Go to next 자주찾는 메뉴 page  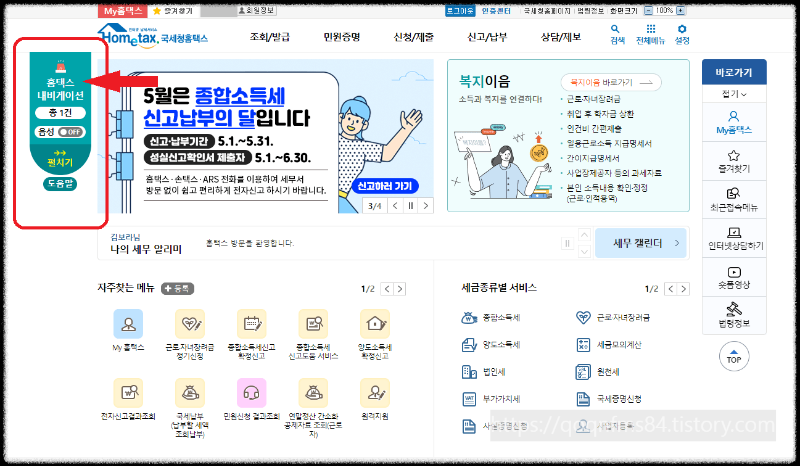pyautogui.click(x=400, y=289)
